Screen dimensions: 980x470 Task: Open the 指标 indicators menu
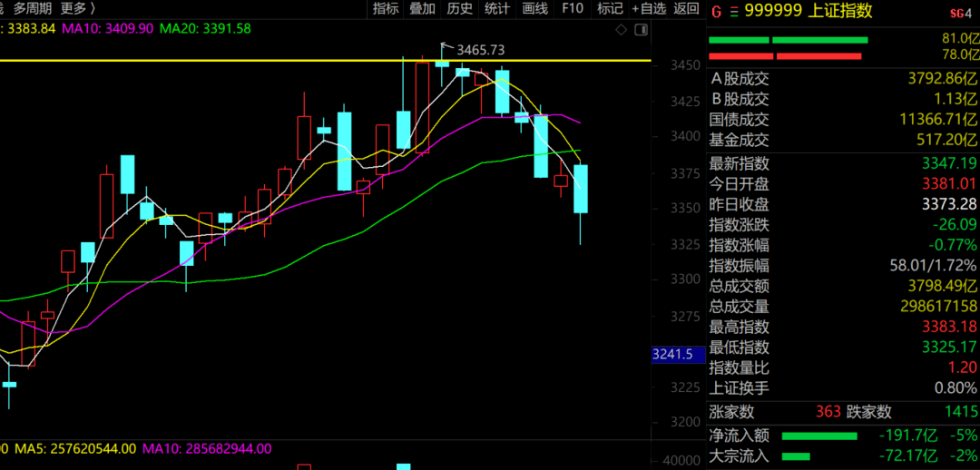[386, 9]
